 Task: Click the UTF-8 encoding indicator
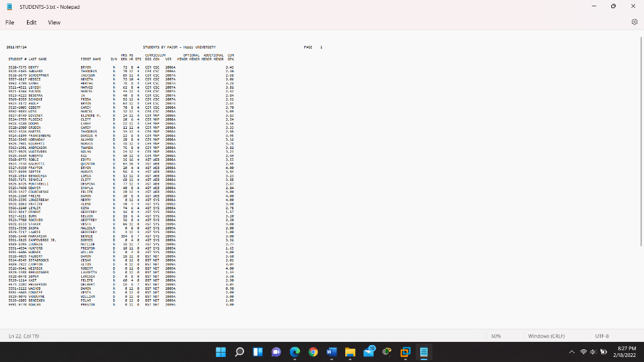tap(602, 336)
